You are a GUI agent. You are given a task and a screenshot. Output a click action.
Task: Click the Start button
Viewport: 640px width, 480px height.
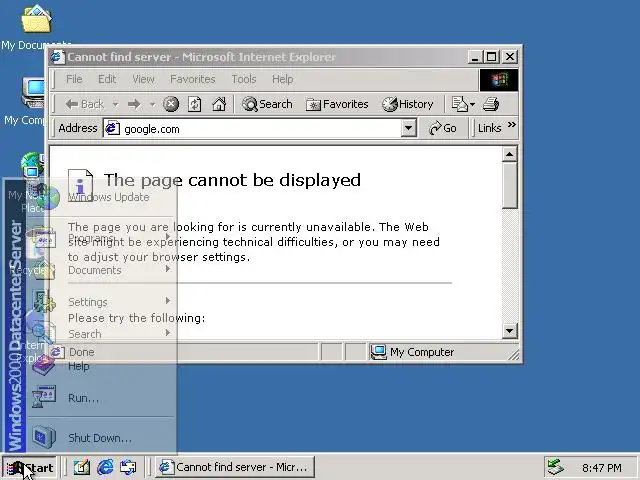pos(29,467)
